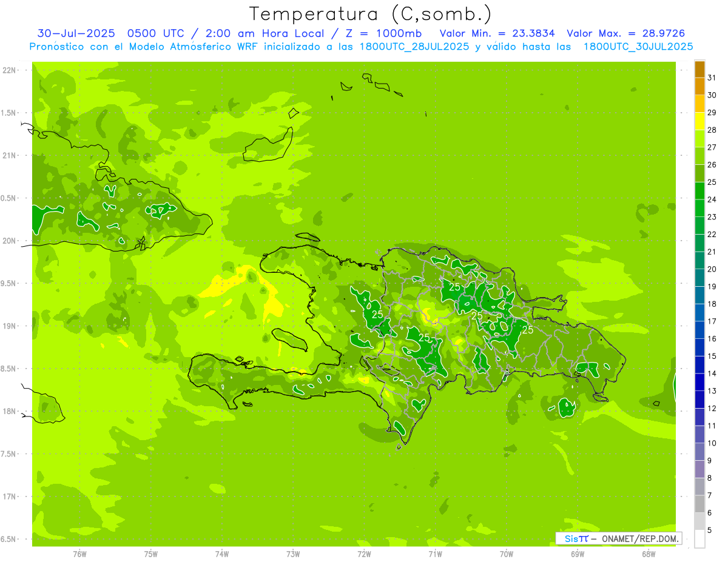Screen dimensions: 728x562
Task: Click the '70W' longitude label
Action: tap(507, 554)
